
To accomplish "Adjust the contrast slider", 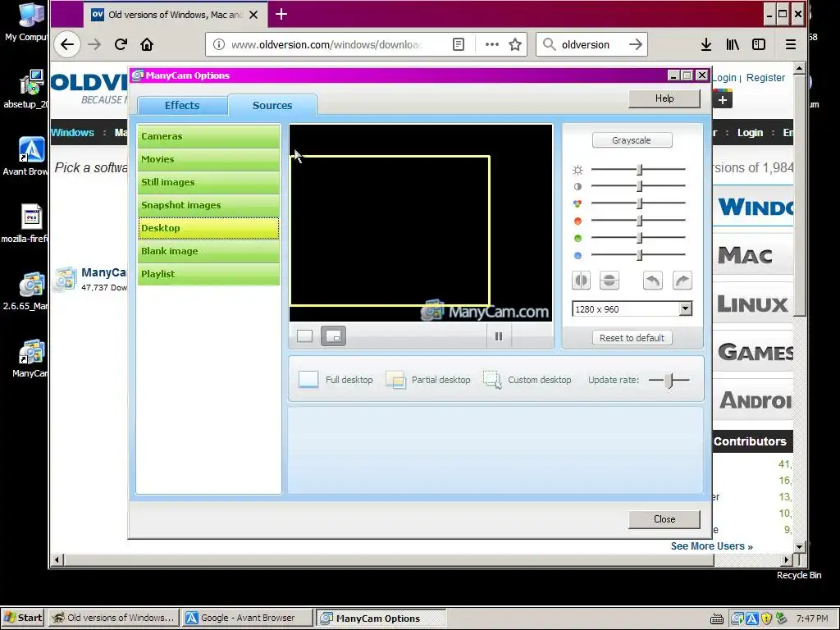I will [x=638, y=186].
